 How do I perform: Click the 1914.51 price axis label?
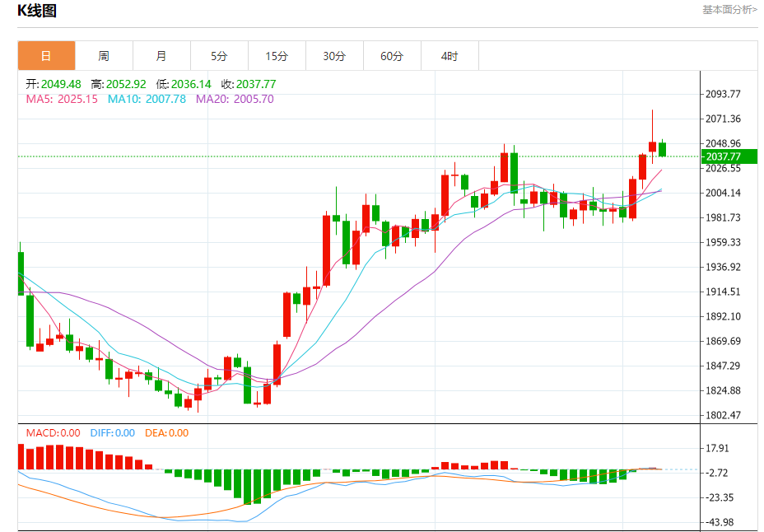pyautogui.click(x=723, y=292)
